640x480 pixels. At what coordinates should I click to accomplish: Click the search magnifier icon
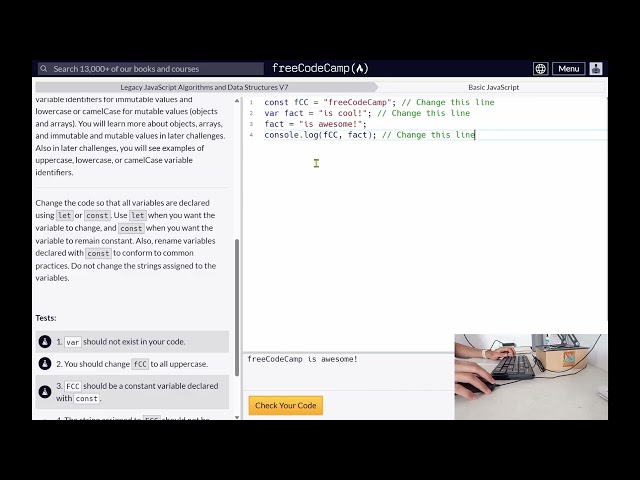tap(44, 69)
